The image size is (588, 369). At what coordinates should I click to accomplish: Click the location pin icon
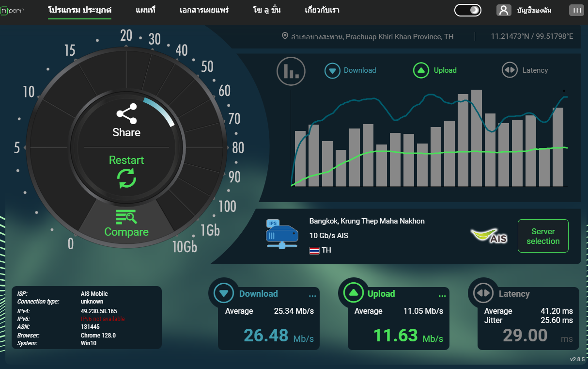coord(285,36)
